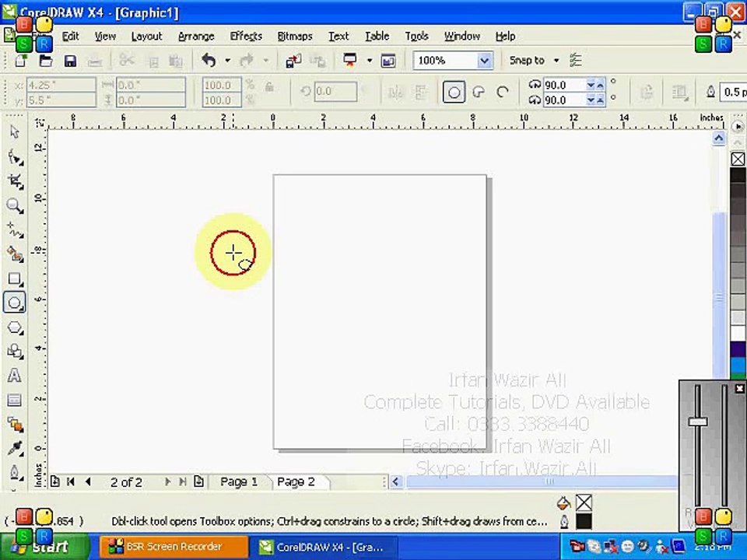Go to previous page arrow
This screenshot has width=747, height=560.
click(x=88, y=482)
